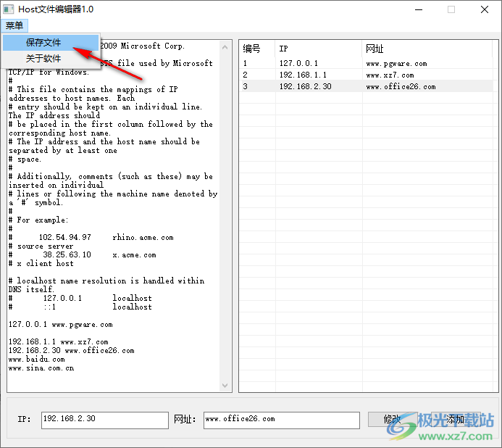Focus the IP input field
The width and height of the screenshot is (502, 448).
coord(104,420)
